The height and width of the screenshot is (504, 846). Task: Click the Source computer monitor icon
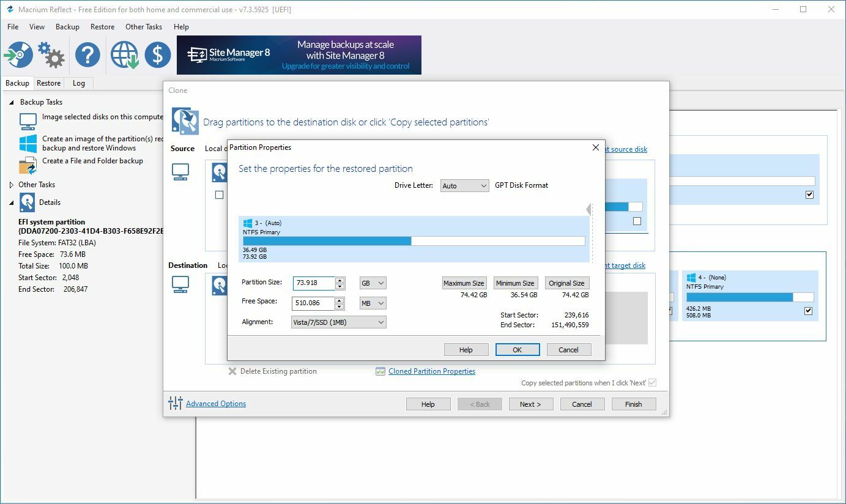(x=180, y=172)
